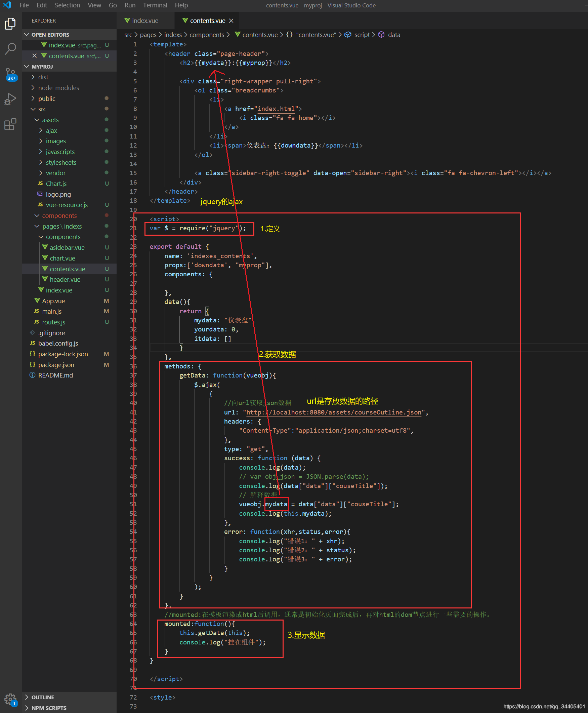Click info icon of README.md
The height and width of the screenshot is (713, 588).
click(x=33, y=375)
